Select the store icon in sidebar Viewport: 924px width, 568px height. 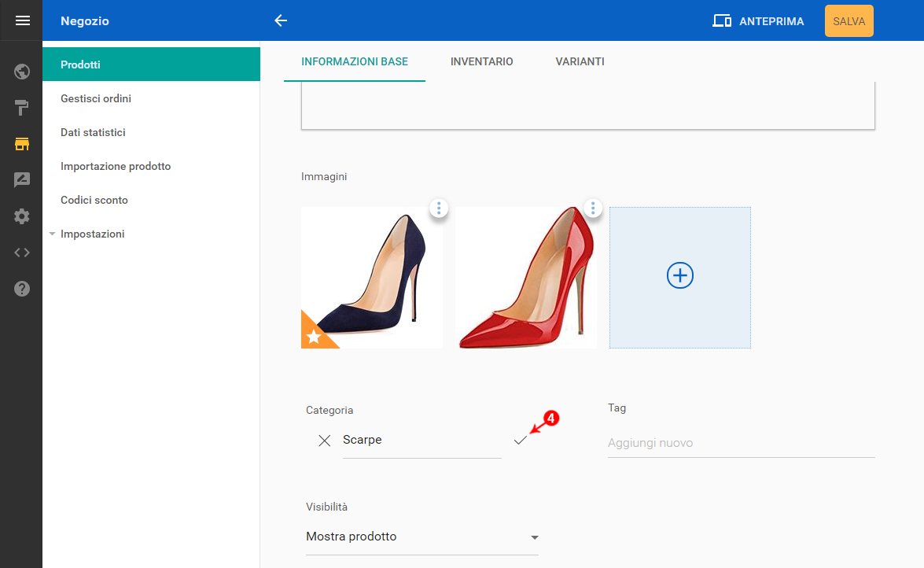click(x=22, y=144)
